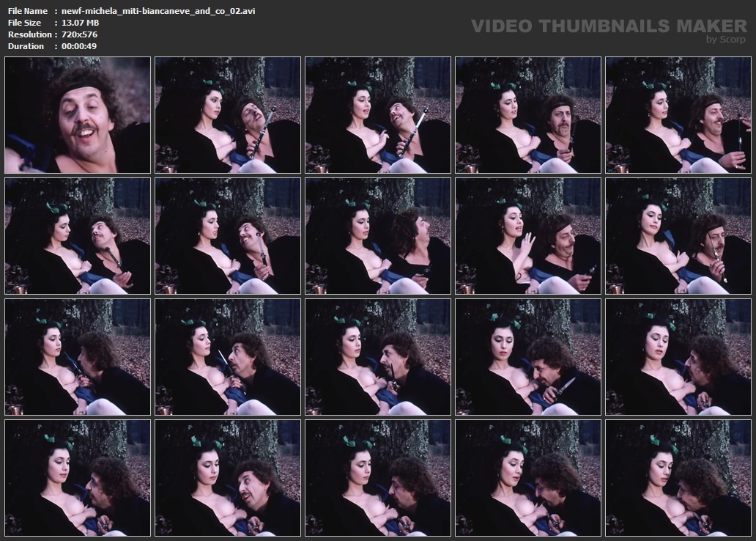Open fourth row, third column thumbnail
Image resolution: width=756 pixels, height=541 pixels.
pyautogui.click(x=378, y=478)
